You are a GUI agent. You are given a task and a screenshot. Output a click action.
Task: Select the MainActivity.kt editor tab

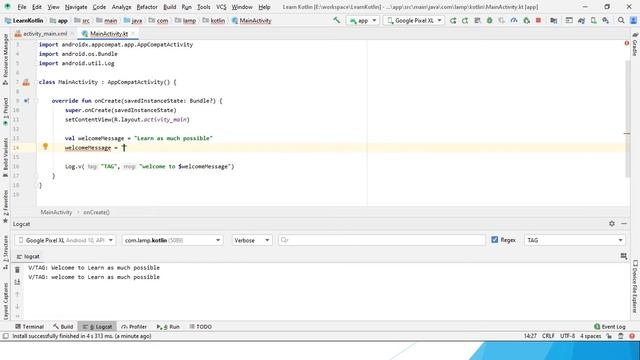tap(108, 33)
